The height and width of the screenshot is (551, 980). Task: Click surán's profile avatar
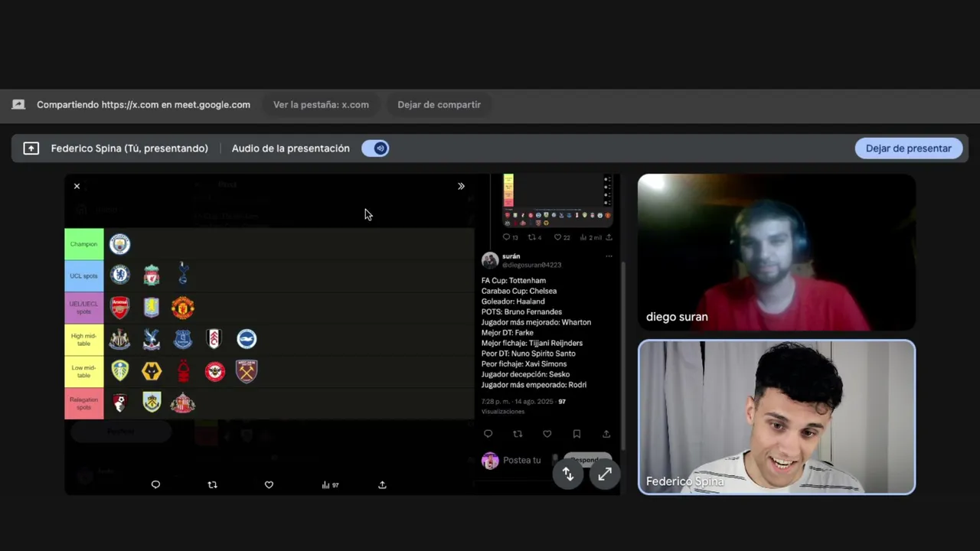tap(490, 260)
